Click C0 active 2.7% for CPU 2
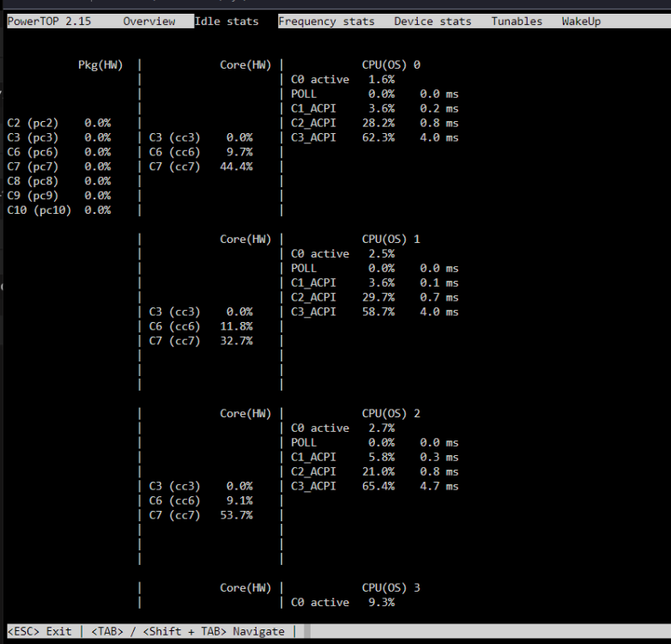 [342, 428]
